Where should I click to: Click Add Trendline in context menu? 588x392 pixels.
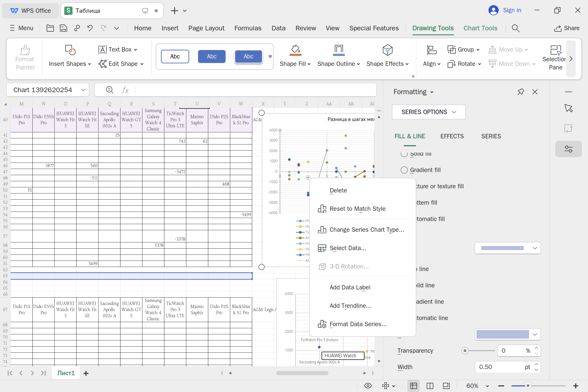tap(350, 305)
